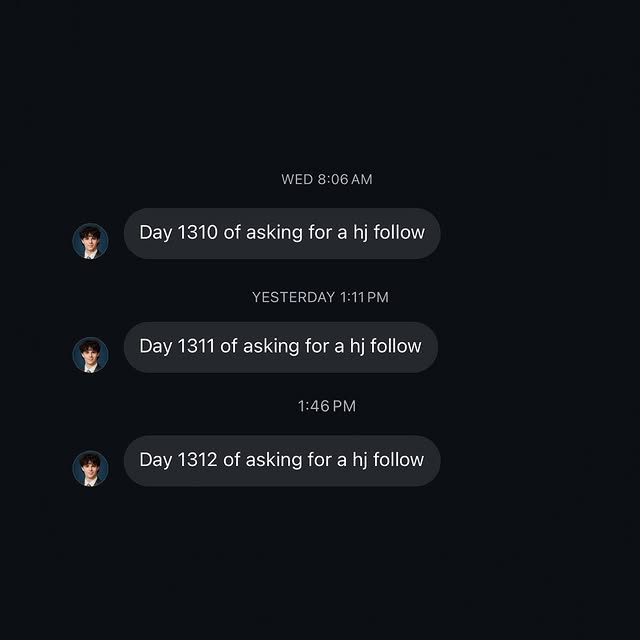640x640 pixels.
Task: Click the avatar beside the Day 1310 message
Action: coord(90,241)
